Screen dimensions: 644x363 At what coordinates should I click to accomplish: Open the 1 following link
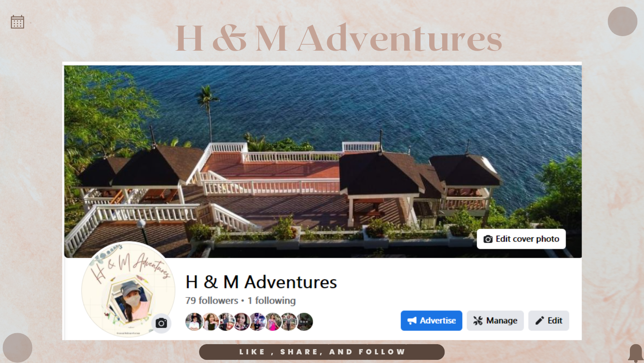(x=271, y=301)
